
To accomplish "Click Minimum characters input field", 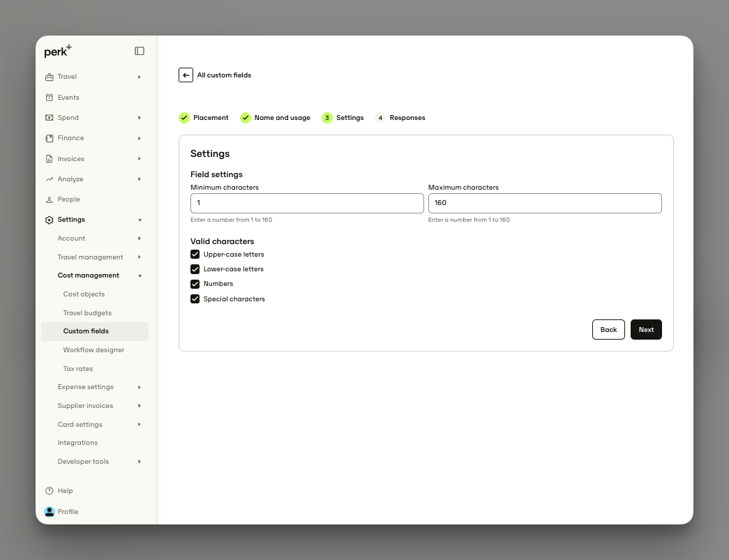I will pyautogui.click(x=307, y=203).
